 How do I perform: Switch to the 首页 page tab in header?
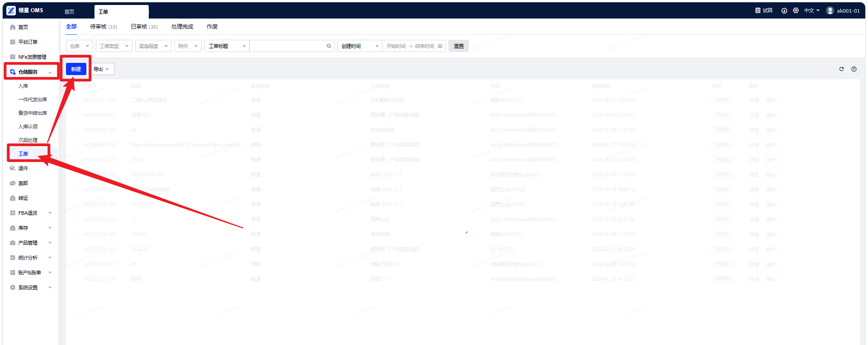[x=69, y=12]
